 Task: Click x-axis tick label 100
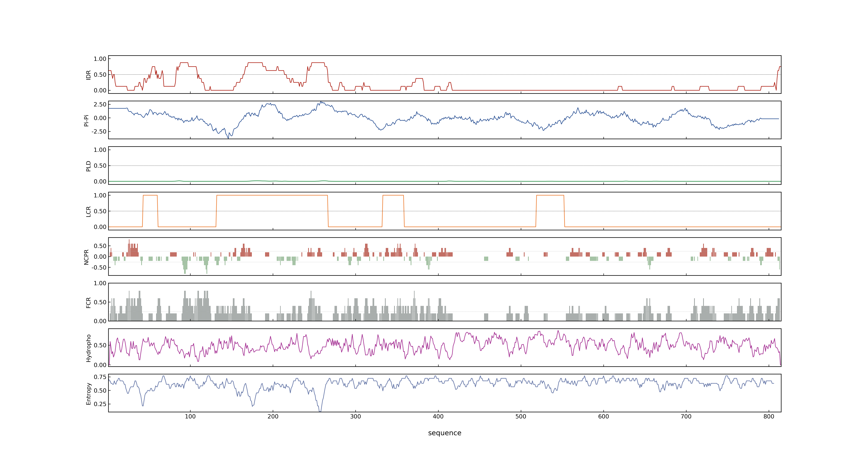point(190,416)
